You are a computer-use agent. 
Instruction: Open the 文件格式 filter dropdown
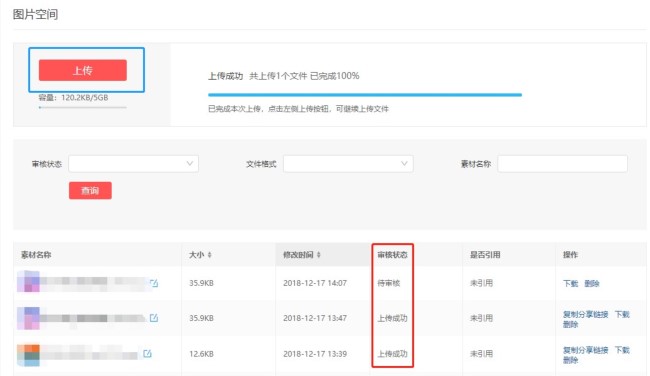pyautogui.click(x=348, y=164)
